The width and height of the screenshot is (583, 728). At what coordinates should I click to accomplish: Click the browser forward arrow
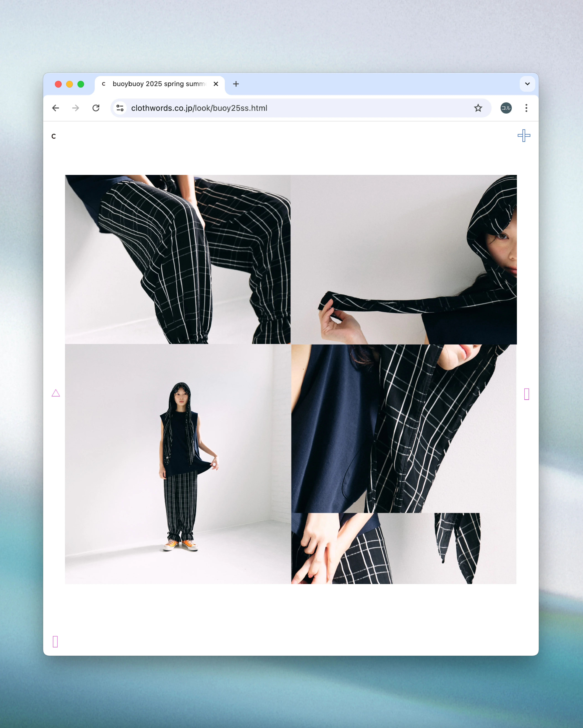click(x=76, y=108)
